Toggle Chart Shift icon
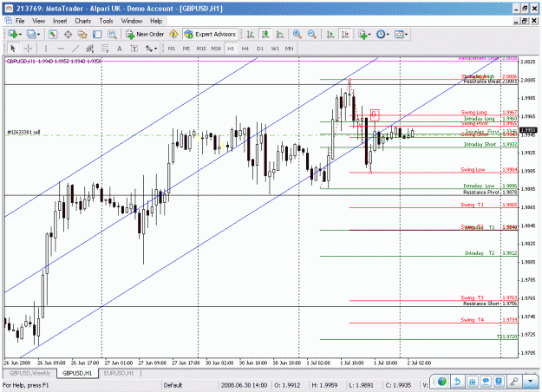Viewport: 542px width, 392px height. 345,34
